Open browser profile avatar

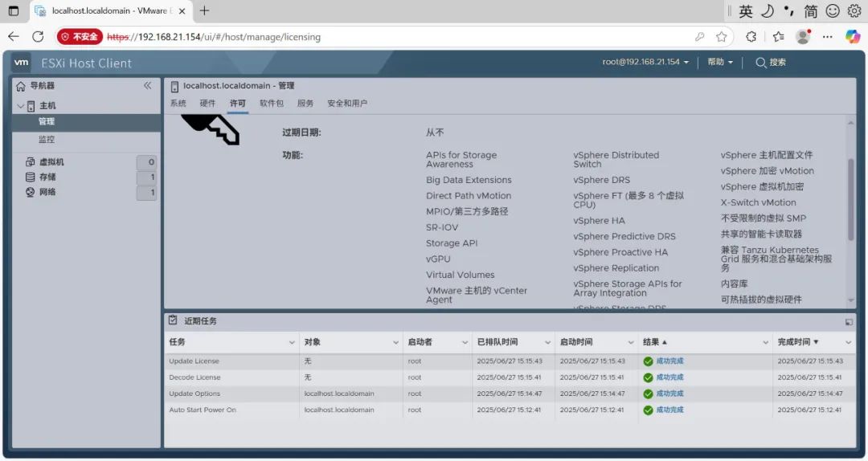803,36
